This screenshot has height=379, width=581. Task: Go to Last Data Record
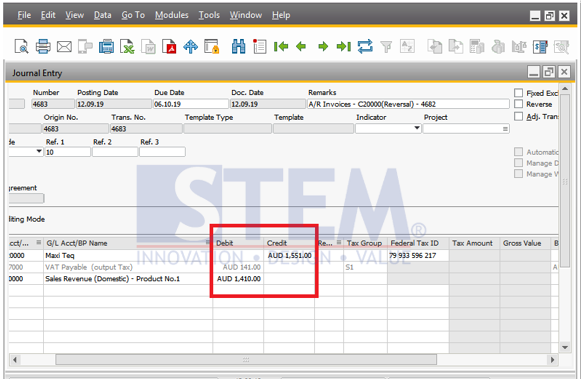[x=343, y=47]
